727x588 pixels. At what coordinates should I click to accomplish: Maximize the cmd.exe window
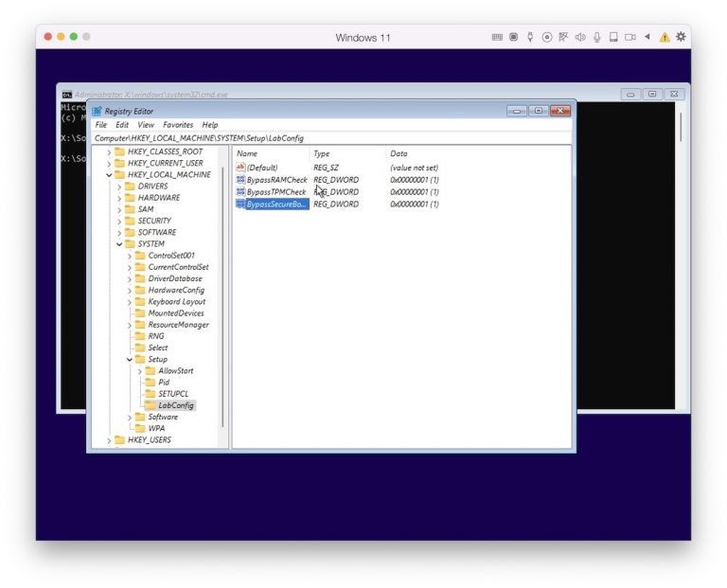[x=652, y=94]
